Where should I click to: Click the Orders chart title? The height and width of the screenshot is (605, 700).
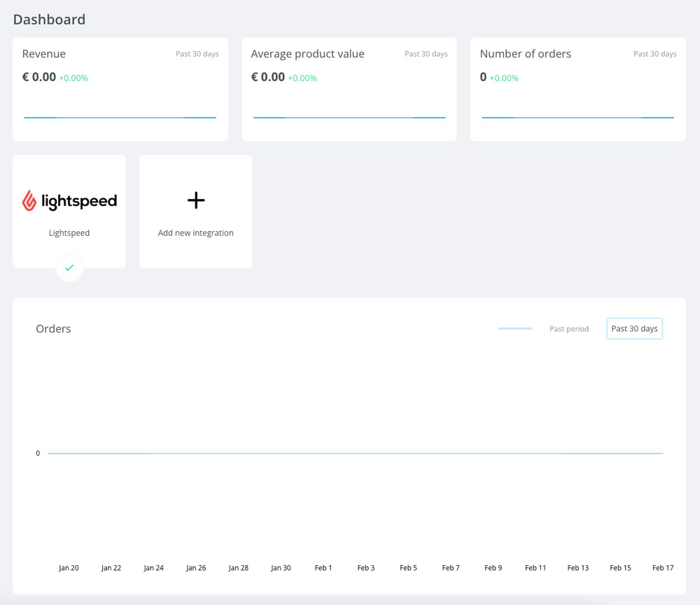(x=53, y=328)
